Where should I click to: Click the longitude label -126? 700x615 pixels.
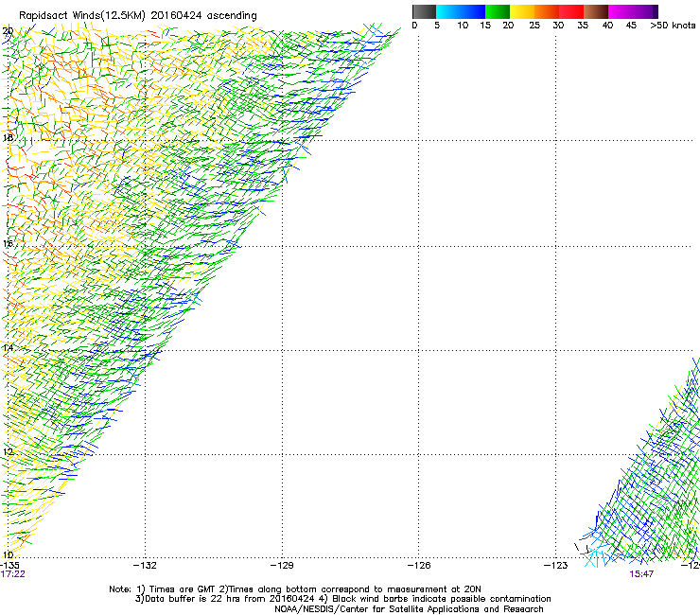pyautogui.click(x=419, y=566)
